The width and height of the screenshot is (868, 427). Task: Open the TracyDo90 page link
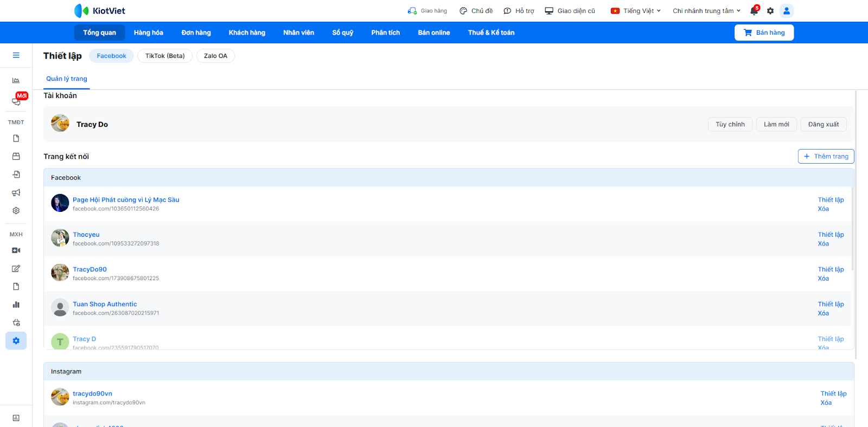[x=90, y=269]
